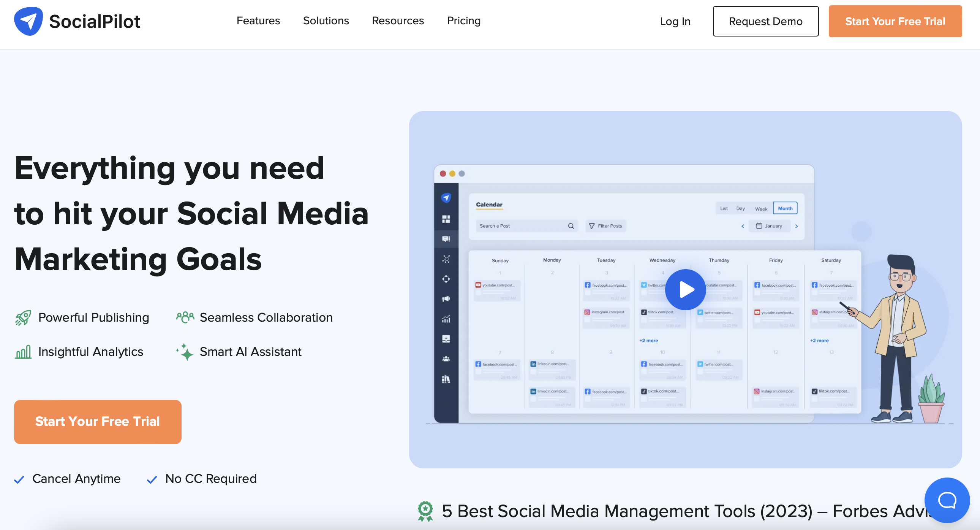This screenshot has height=530, width=980.
Task: Open the Log In page
Action: [675, 21]
